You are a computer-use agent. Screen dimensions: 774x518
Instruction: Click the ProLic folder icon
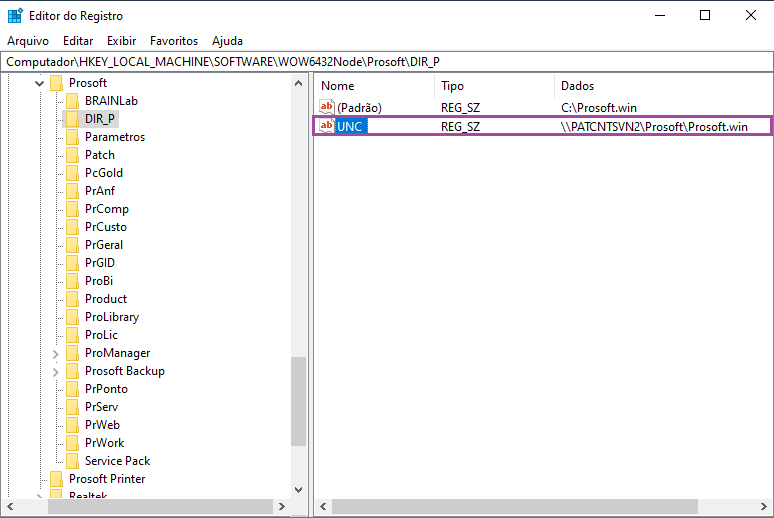[72, 335]
